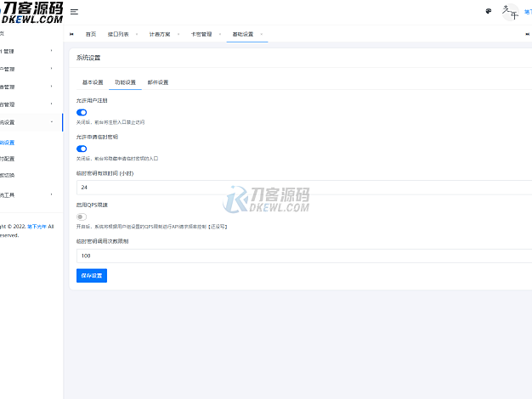Close the 卡密管理 tab
The image size is (532, 399).
click(x=220, y=34)
